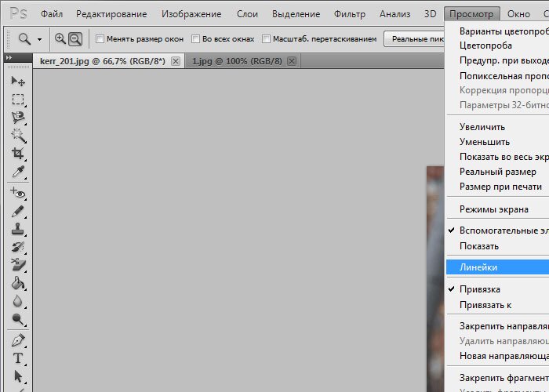Image resolution: width=549 pixels, height=392 pixels.
Task: Enable 'Масштаб. перетаскиванием' checkbox
Action: [266, 39]
